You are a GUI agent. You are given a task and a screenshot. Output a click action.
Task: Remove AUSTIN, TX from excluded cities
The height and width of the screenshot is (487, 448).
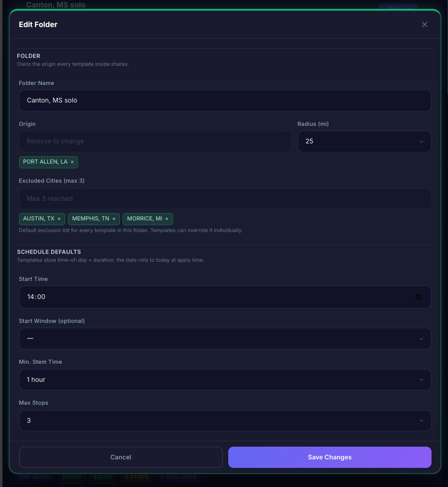click(59, 219)
